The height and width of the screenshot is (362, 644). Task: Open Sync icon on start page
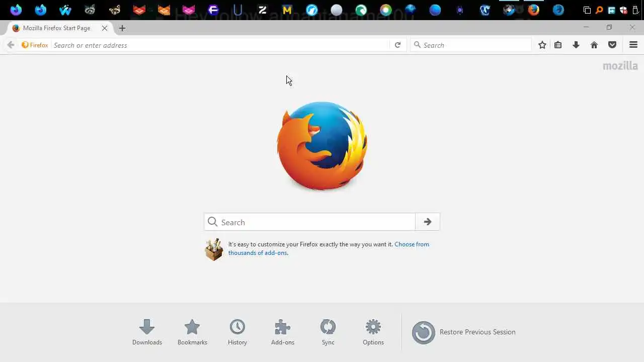pos(328,327)
